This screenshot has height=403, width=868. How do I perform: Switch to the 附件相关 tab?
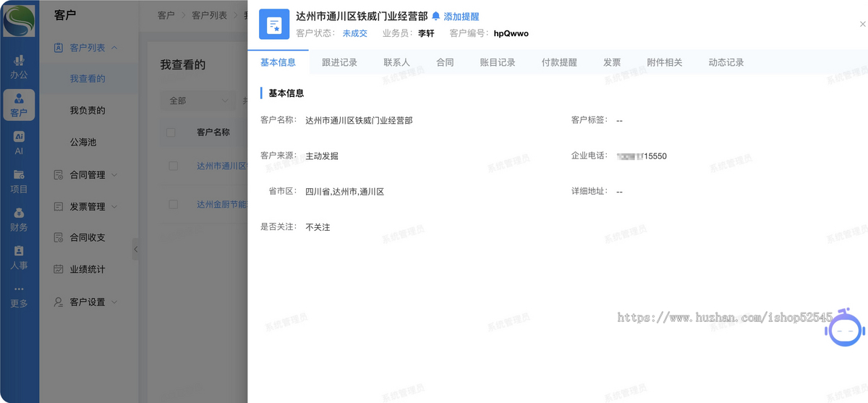[665, 62]
